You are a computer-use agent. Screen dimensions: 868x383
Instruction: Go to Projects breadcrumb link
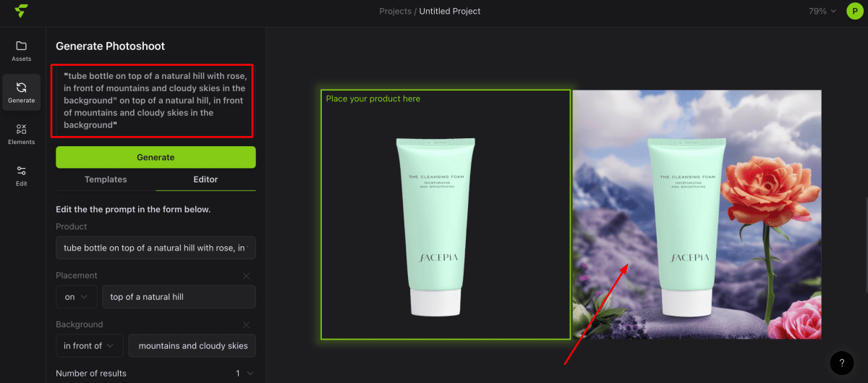[395, 11]
